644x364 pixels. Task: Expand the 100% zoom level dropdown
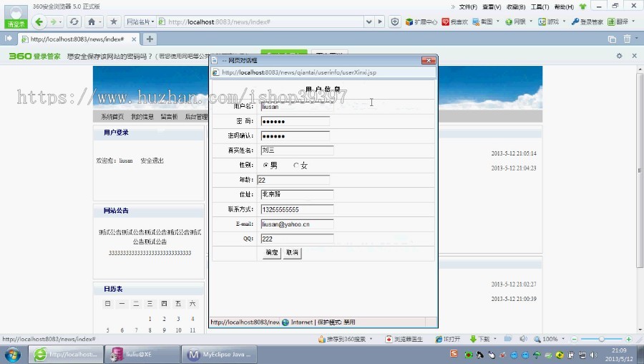(563, 339)
